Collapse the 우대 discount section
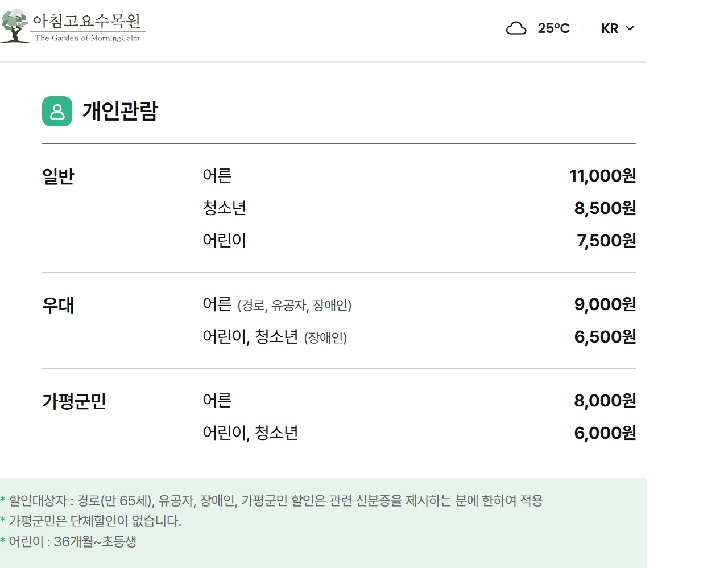The height and width of the screenshot is (568, 728). coord(59,305)
